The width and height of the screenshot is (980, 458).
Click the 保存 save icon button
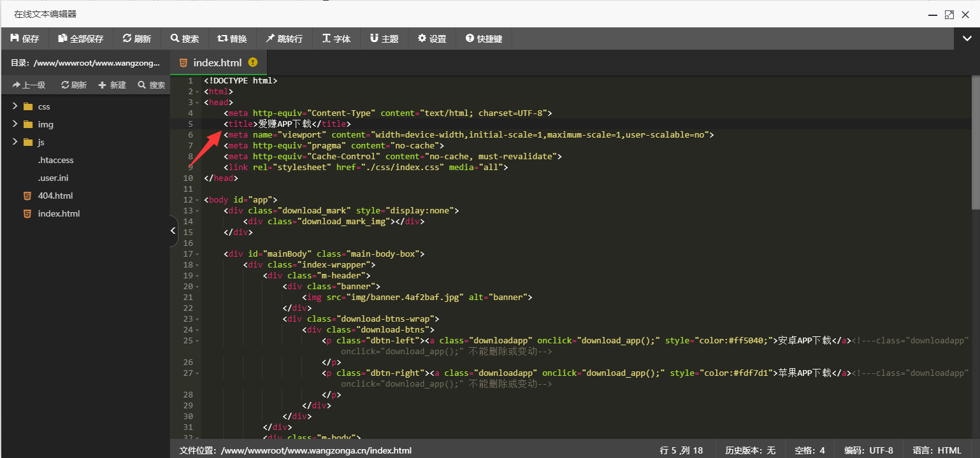click(25, 39)
